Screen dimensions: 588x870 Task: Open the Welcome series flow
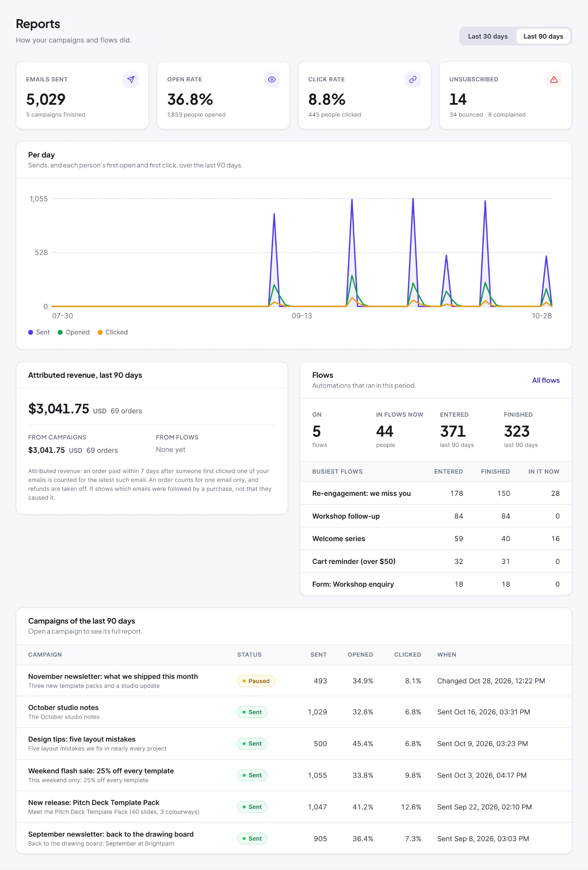pos(436,539)
